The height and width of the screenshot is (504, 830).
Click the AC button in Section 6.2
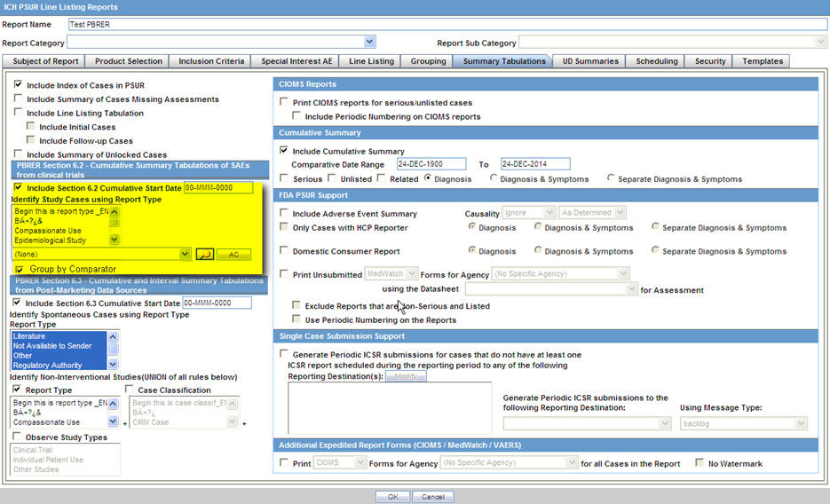tap(233, 255)
